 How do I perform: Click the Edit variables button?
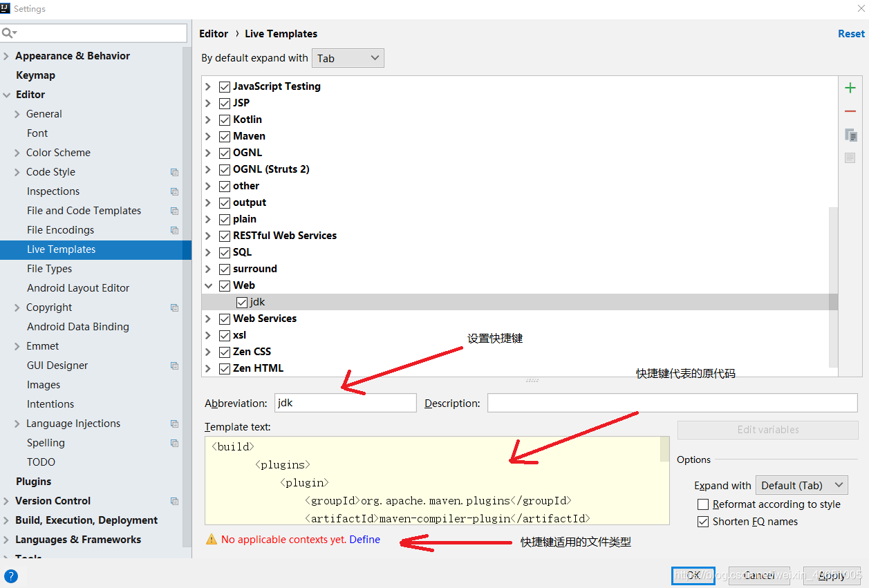click(x=768, y=430)
